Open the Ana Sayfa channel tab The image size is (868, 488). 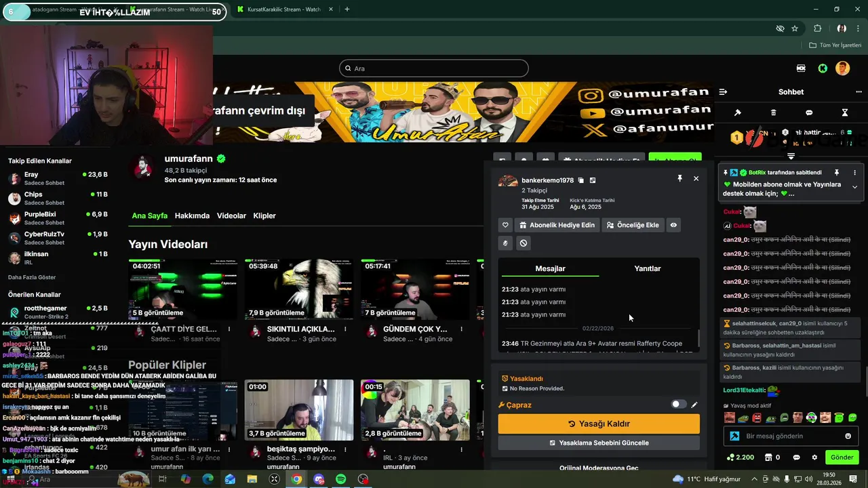click(x=149, y=216)
